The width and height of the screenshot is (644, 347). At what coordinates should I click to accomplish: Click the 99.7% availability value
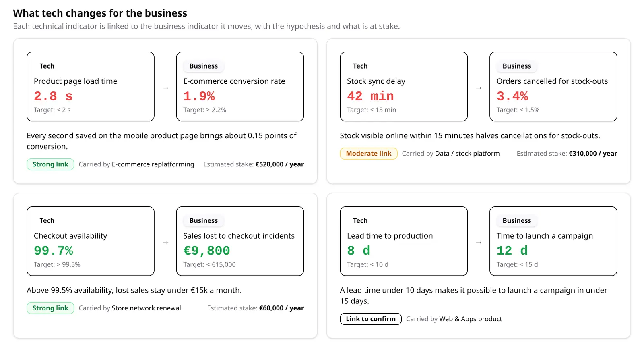[x=54, y=251]
